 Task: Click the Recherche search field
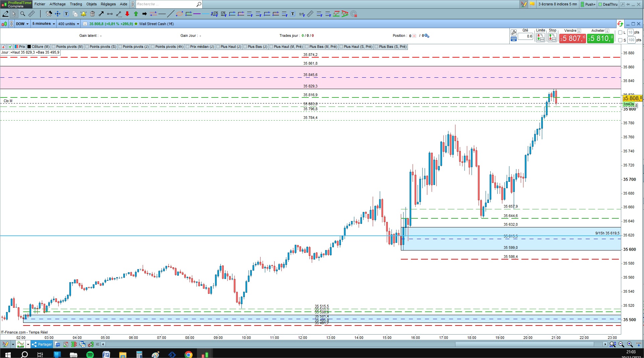pyautogui.click(x=165, y=4)
